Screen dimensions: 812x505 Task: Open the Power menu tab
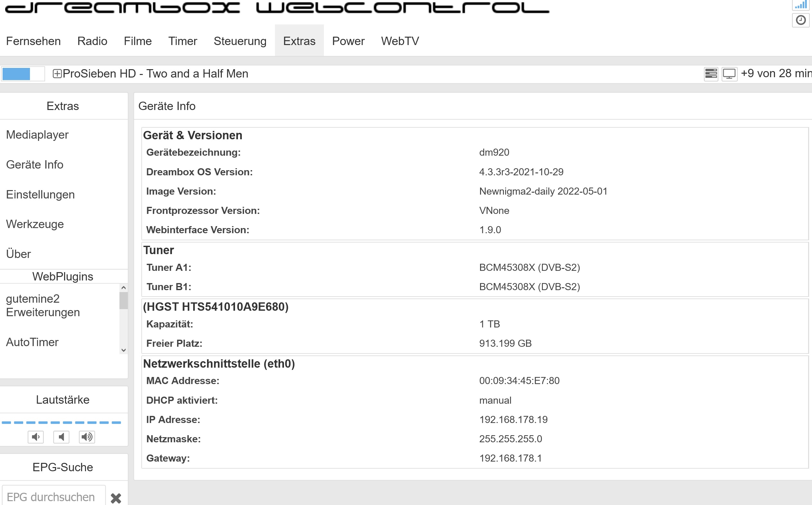348,41
